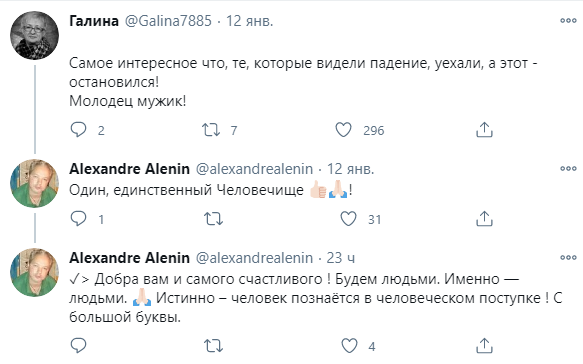Retweet Alenin's 'Человечище' tweet
This screenshot has height=364, width=583.
click(213, 219)
